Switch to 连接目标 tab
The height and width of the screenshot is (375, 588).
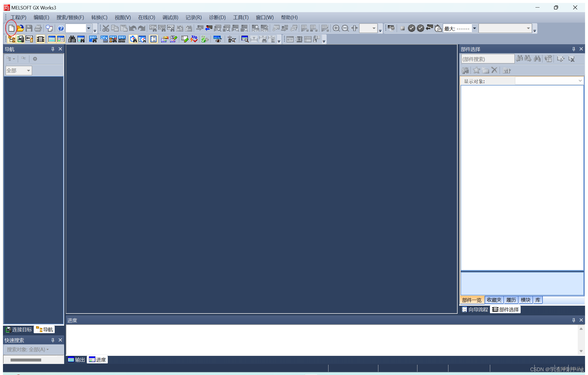point(19,329)
